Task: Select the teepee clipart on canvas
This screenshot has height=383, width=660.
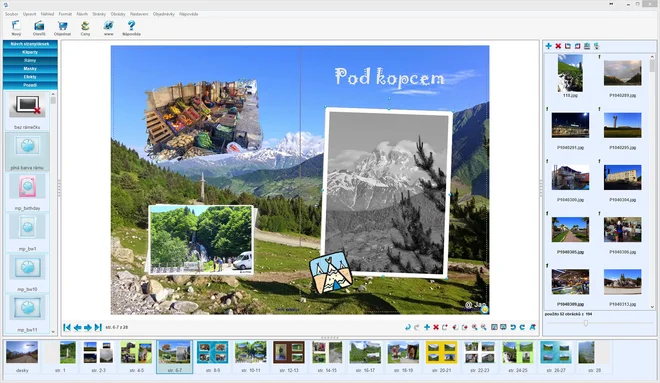Action: [x=331, y=273]
